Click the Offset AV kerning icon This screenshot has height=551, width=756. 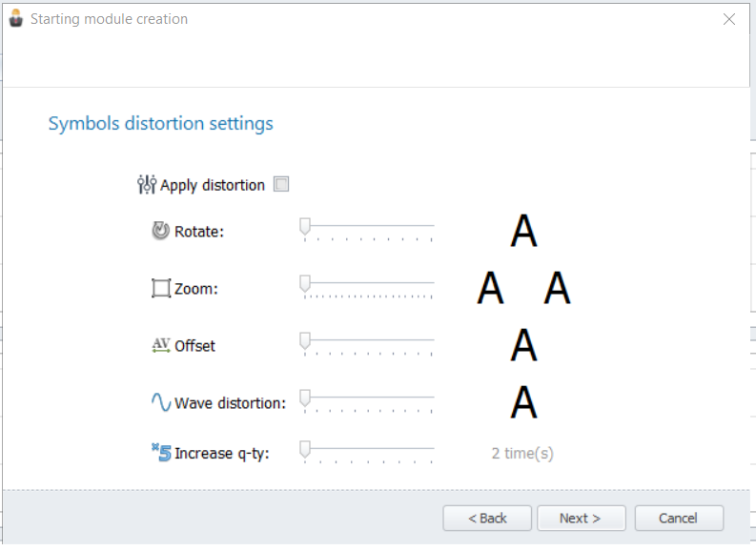coord(161,345)
